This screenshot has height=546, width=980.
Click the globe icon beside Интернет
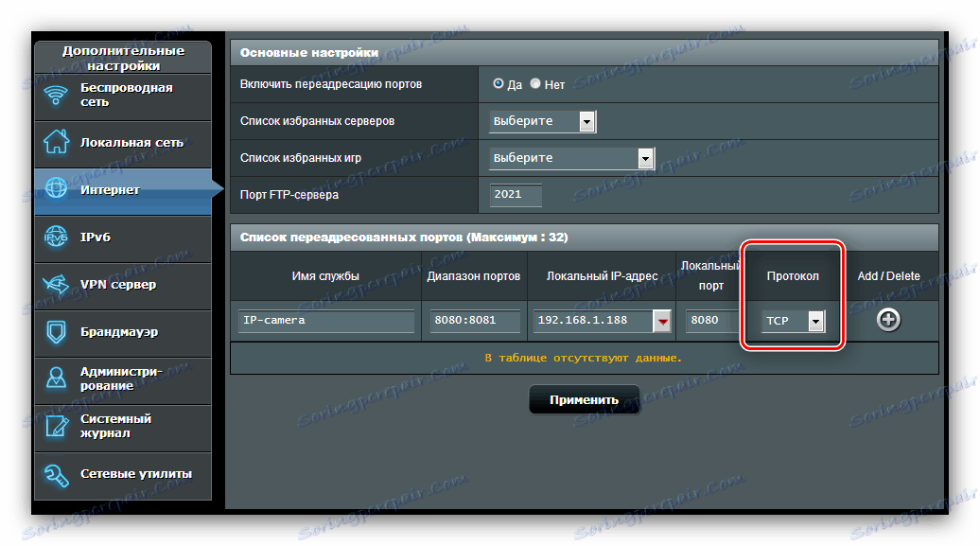(x=56, y=188)
